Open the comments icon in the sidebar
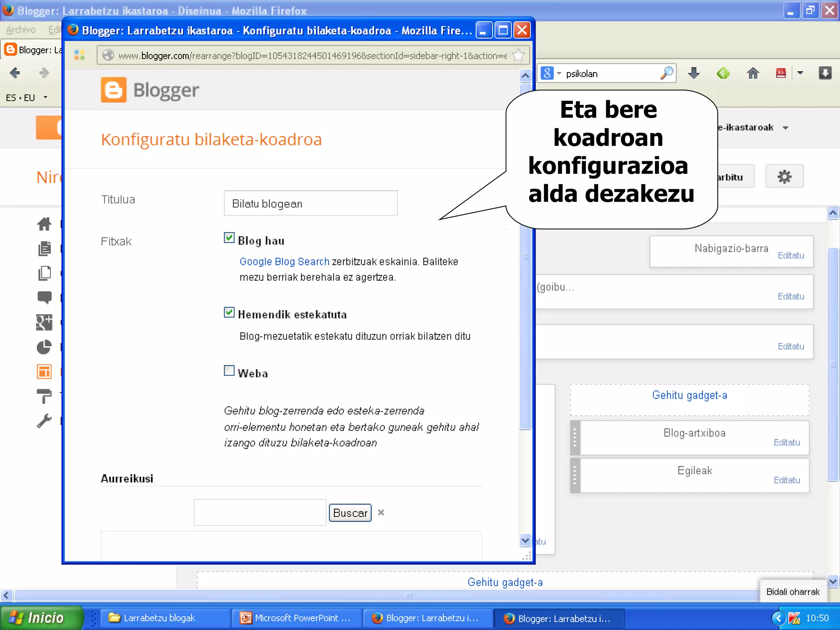 pyautogui.click(x=44, y=297)
